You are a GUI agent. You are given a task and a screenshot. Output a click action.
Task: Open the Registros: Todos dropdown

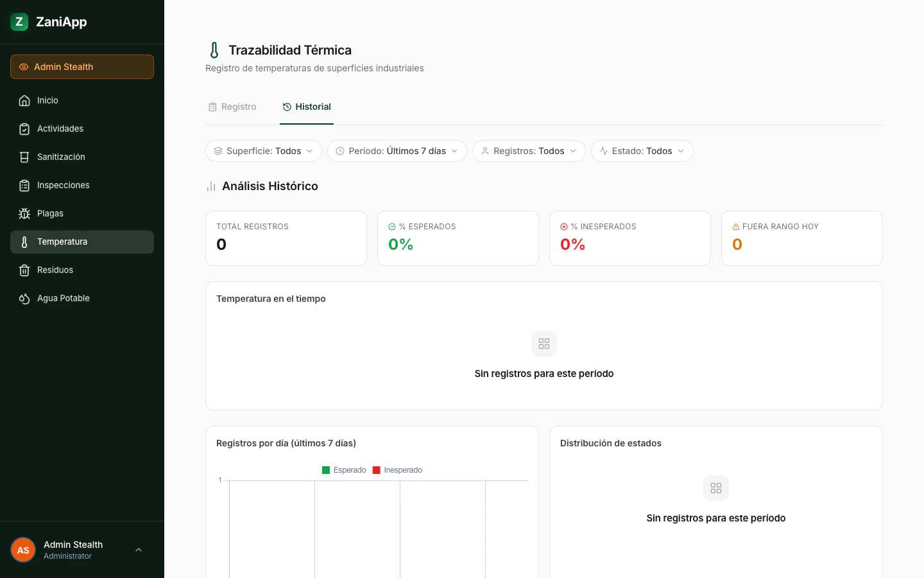(529, 151)
